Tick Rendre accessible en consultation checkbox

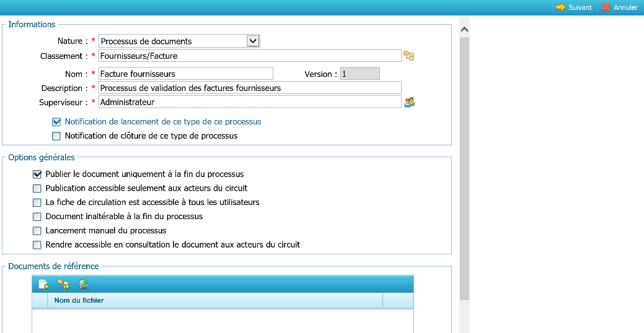pyautogui.click(x=37, y=245)
